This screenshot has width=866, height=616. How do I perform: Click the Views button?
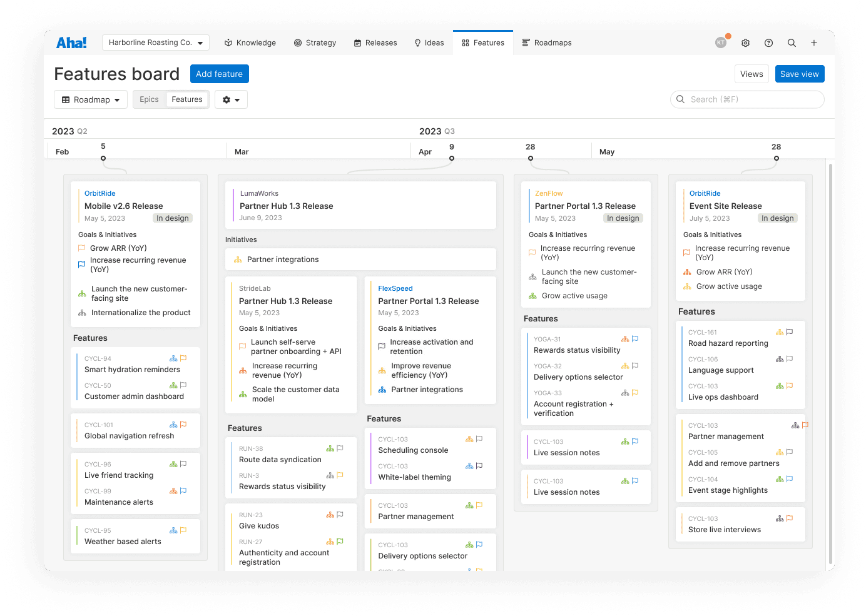751,74
